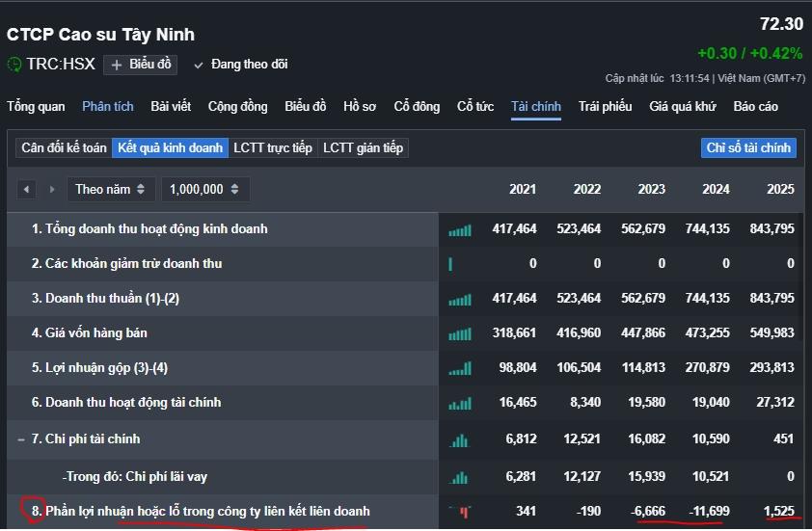Open the Theo năm period dropdown
Image resolution: width=812 pixels, height=531 pixels.
click(110, 190)
